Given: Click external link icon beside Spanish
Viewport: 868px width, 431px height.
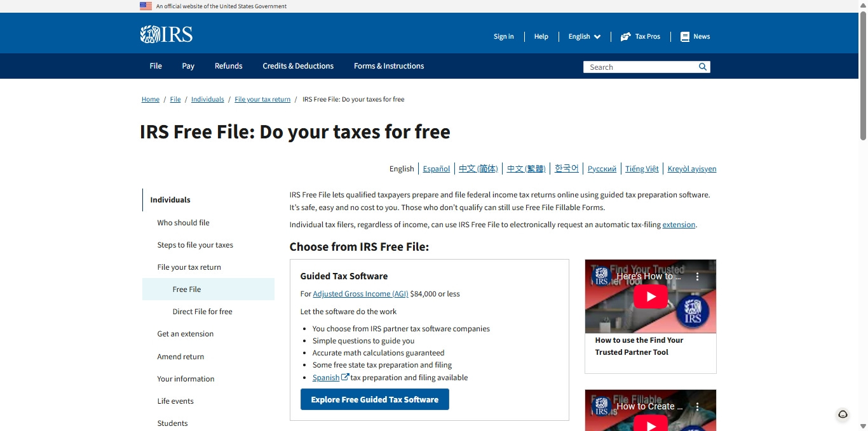Looking at the screenshot, I should pyautogui.click(x=345, y=377).
